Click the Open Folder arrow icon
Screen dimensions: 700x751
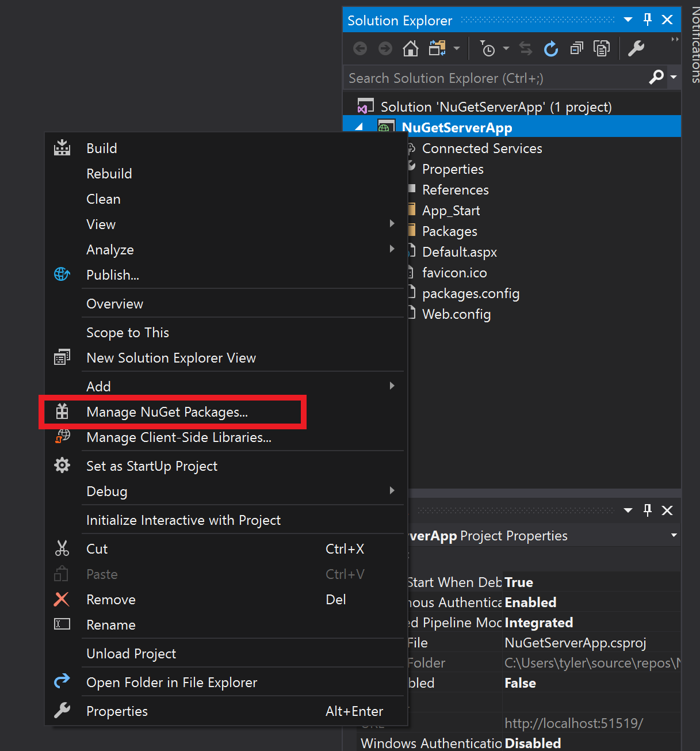(x=62, y=681)
